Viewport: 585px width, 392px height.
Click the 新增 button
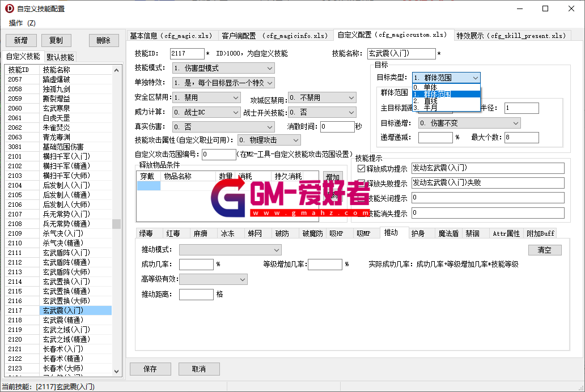click(21, 40)
